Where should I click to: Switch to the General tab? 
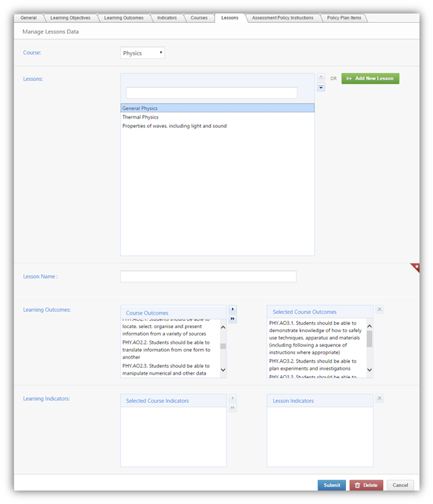[x=28, y=18]
